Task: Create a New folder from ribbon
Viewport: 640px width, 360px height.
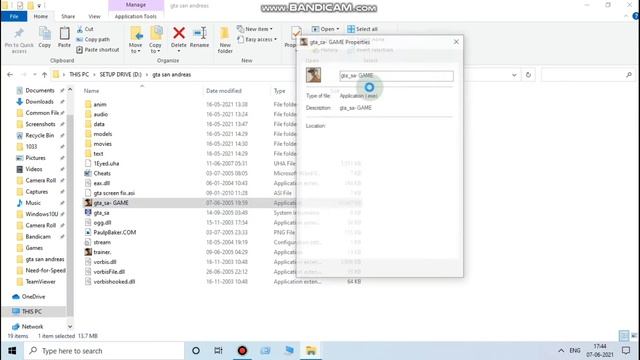Action: tap(225, 40)
